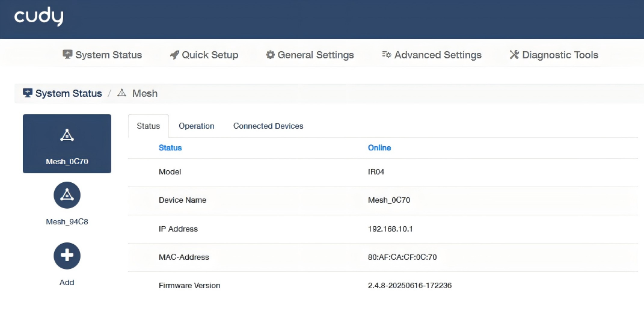Click the breadcrumb Mesh triangle icon
Screen dimensions: 644x314
122,93
